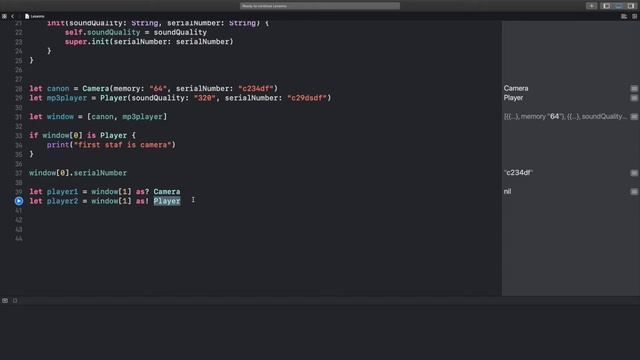Click the execution control icon in bottom bar
The width and height of the screenshot is (640, 360).
[15, 300]
